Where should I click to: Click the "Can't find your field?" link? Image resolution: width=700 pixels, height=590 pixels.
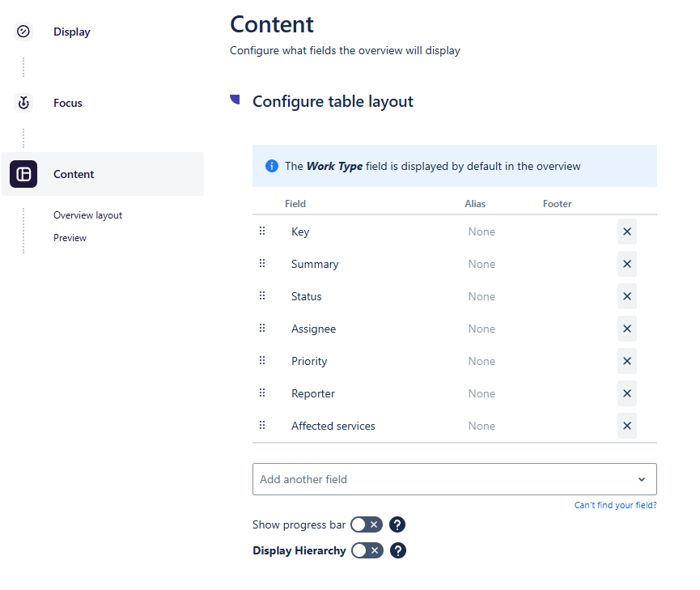(x=615, y=505)
